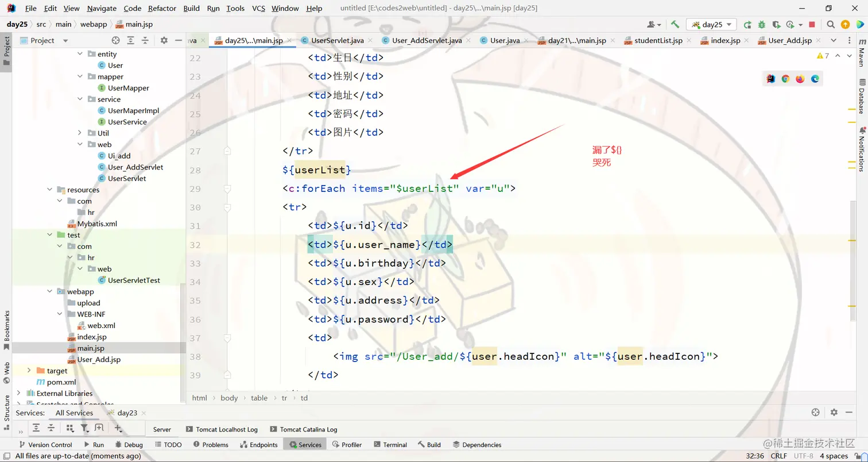Image resolution: width=868 pixels, height=462 pixels.
Task: Toggle the TODO tool window
Action: click(168, 445)
